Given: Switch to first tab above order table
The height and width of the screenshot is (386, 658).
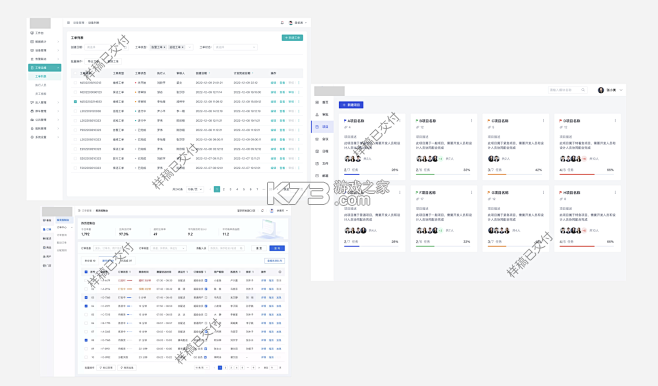Looking at the screenshot, I should (x=90, y=261).
